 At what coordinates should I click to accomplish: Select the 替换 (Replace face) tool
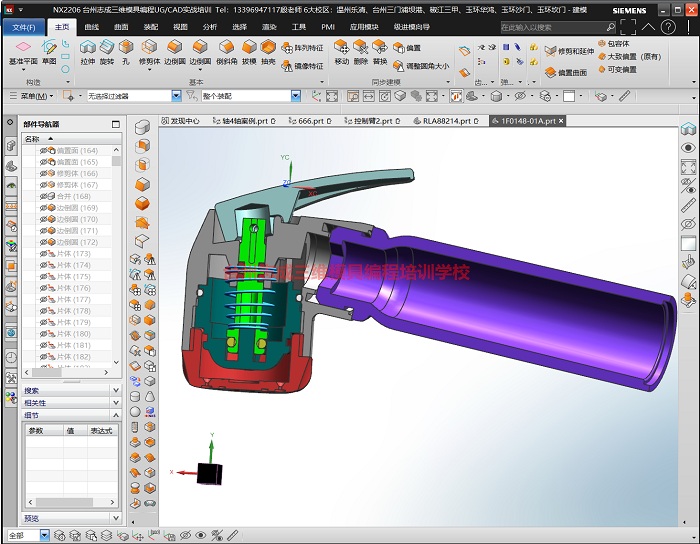tap(379, 51)
